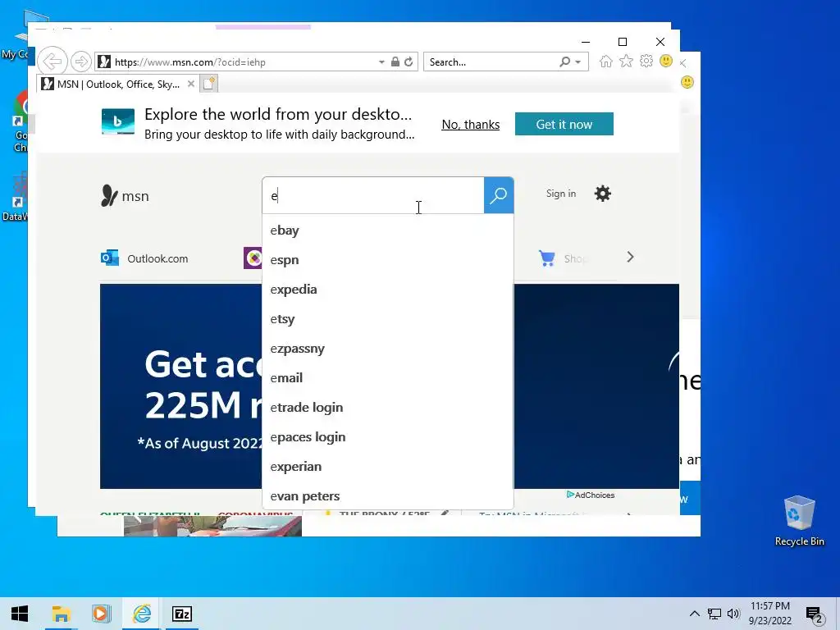Open Favorites star icon
840x630 pixels.
pos(626,62)
